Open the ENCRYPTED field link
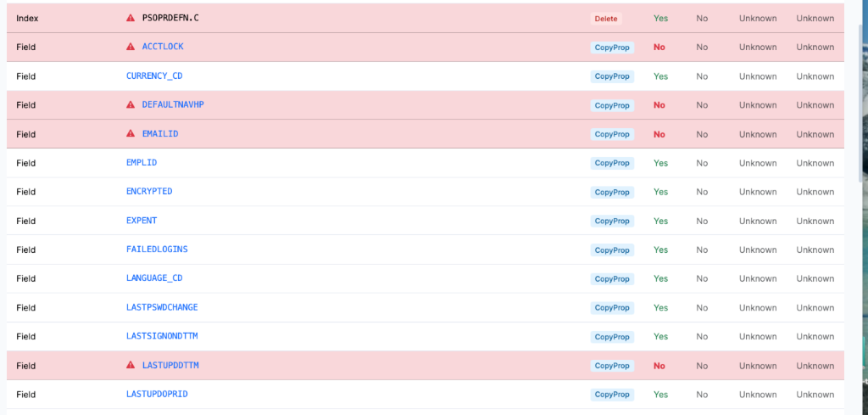This screenshot has width=868, height=415. pyautogui.click(x=149, y=191)
